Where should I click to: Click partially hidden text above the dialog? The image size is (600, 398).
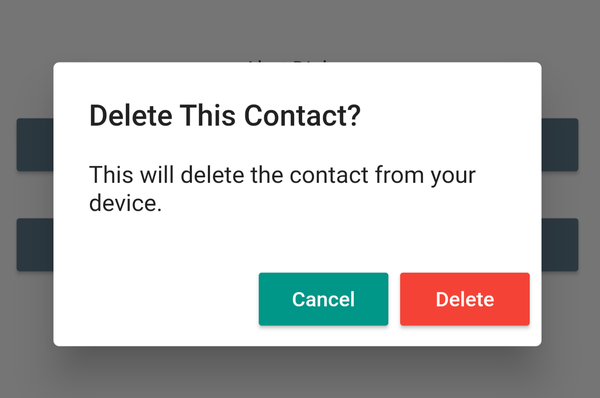289,60
